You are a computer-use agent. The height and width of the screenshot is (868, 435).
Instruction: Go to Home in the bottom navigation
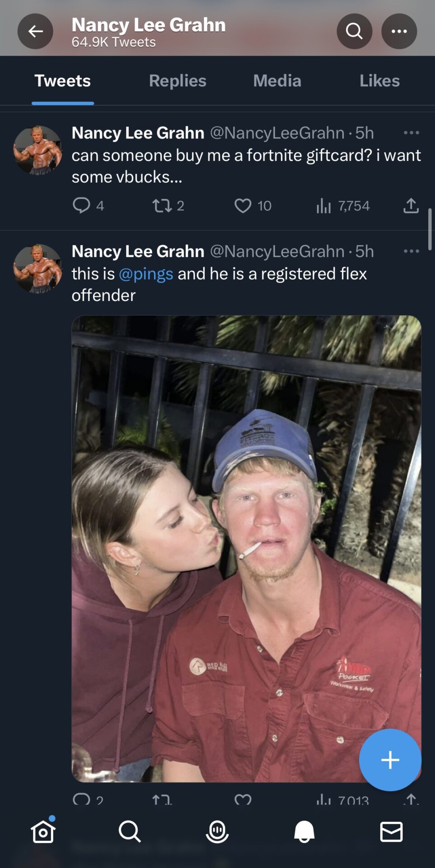point(43,831)
